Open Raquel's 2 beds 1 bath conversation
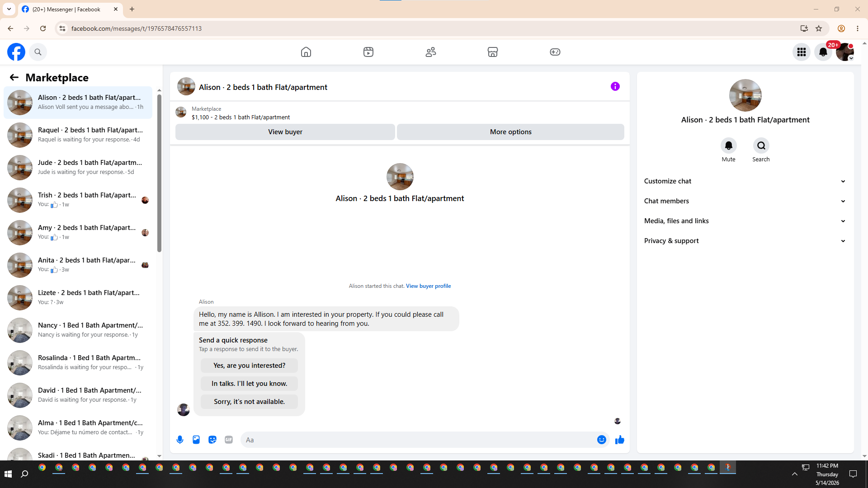Viewport: 868px width, 488px height. click(78, 135)
